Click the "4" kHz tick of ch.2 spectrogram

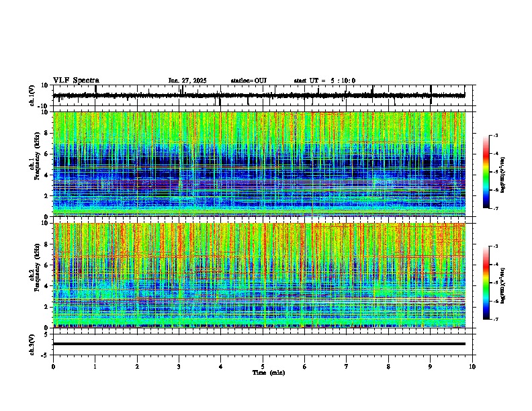[x=47, y=286]
